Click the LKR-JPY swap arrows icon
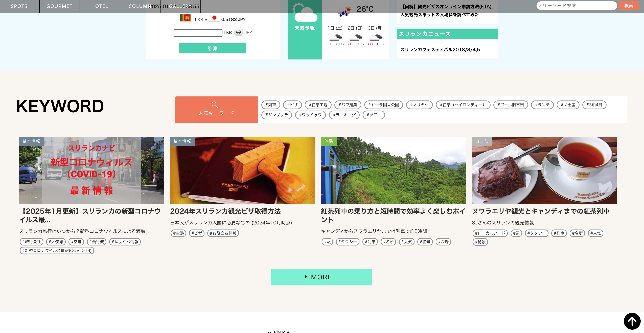 [x=238, y=32]
